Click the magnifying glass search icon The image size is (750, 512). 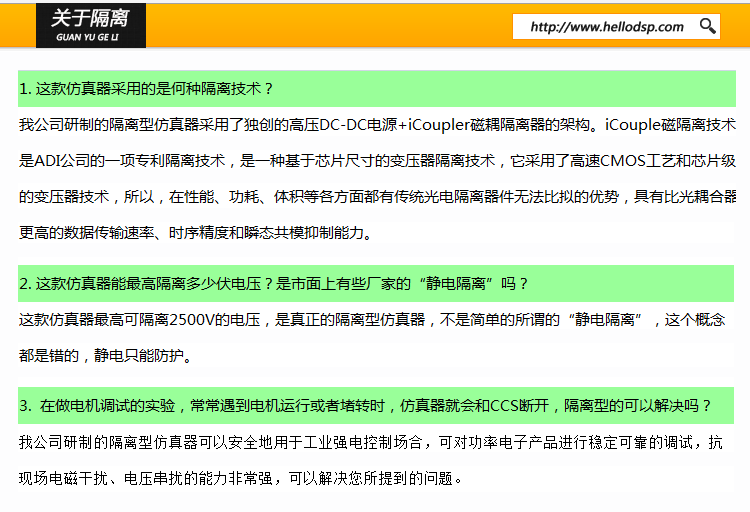(x=707, y=26)
